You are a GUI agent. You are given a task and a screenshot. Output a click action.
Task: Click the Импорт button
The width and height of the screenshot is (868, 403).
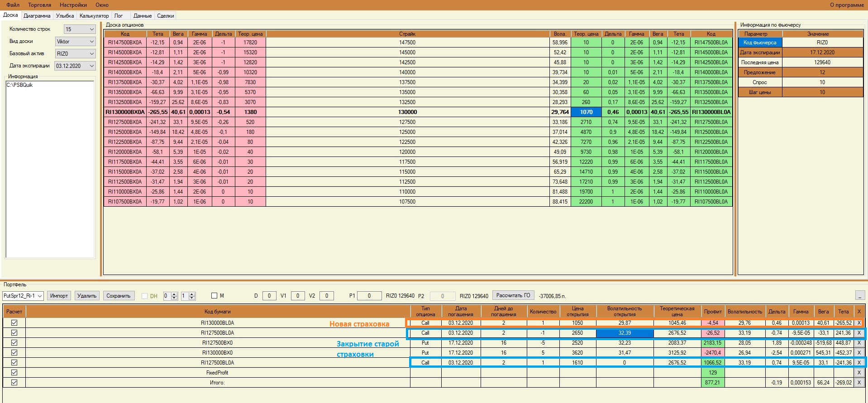tap(59, 296)
